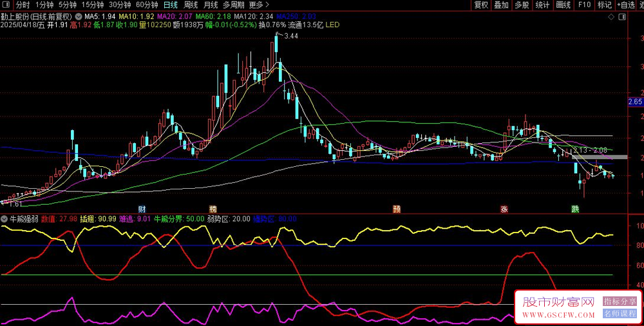Click the 名师课程 banner button

[620, 314]
